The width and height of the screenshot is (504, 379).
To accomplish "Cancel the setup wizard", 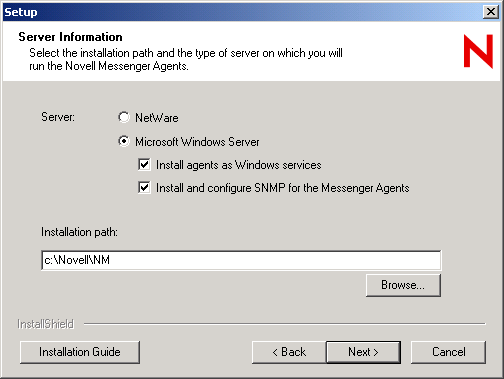I will (x=448, y=352).
